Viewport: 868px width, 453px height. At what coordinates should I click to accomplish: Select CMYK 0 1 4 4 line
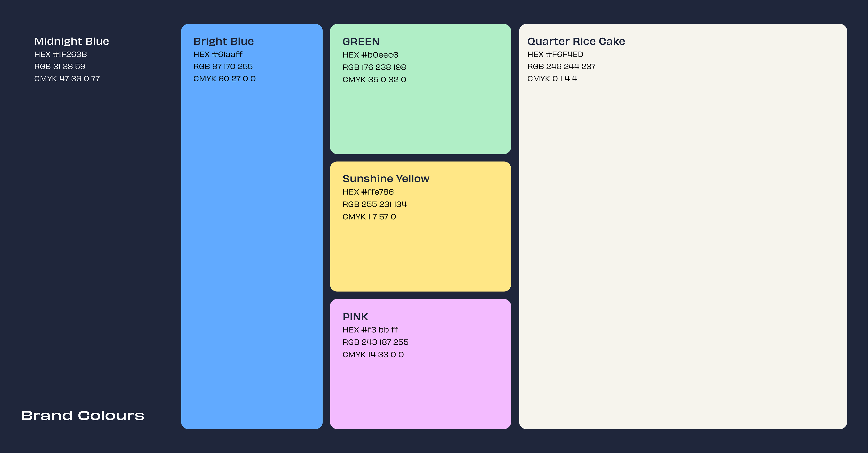pyautogui.click(x=552, y=79)
